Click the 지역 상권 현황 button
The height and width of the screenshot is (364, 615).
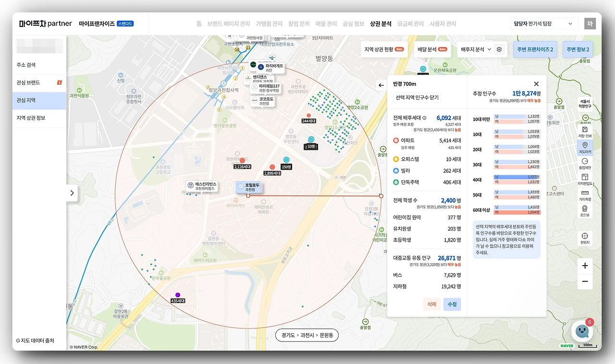(384, 49)
